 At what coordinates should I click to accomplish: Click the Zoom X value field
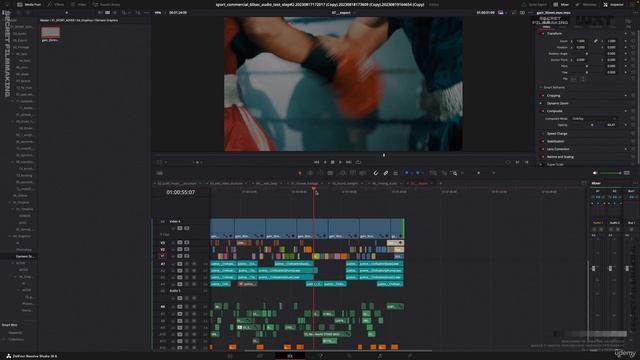(581, 41)
